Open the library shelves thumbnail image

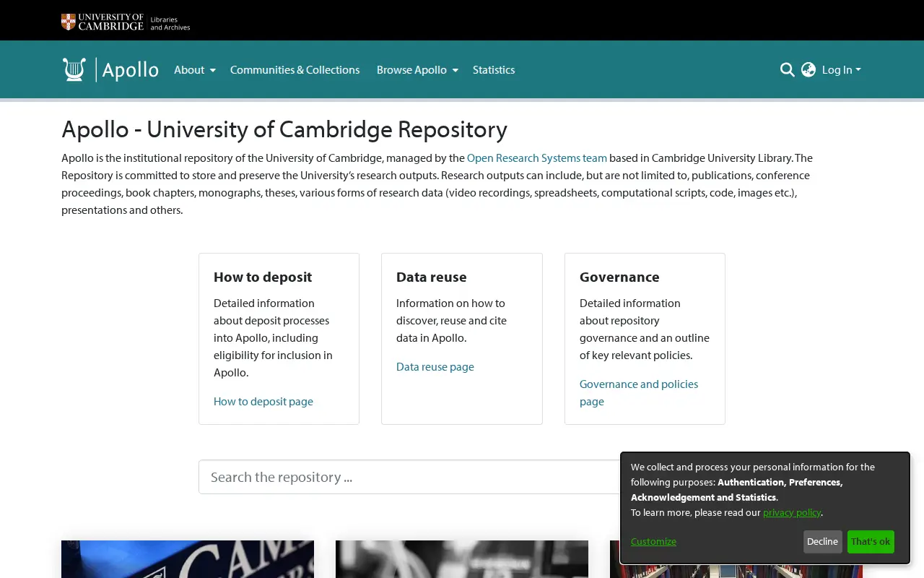(736, 571)
